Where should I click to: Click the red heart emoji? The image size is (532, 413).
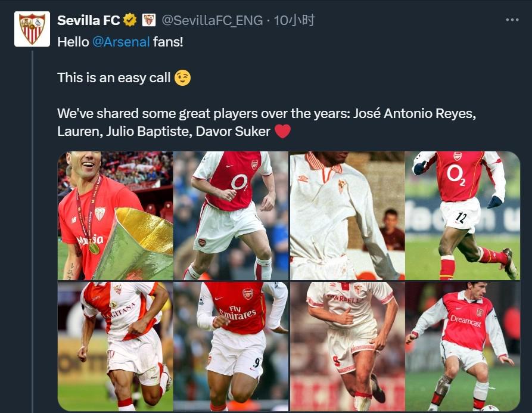[x=282, y=131]
